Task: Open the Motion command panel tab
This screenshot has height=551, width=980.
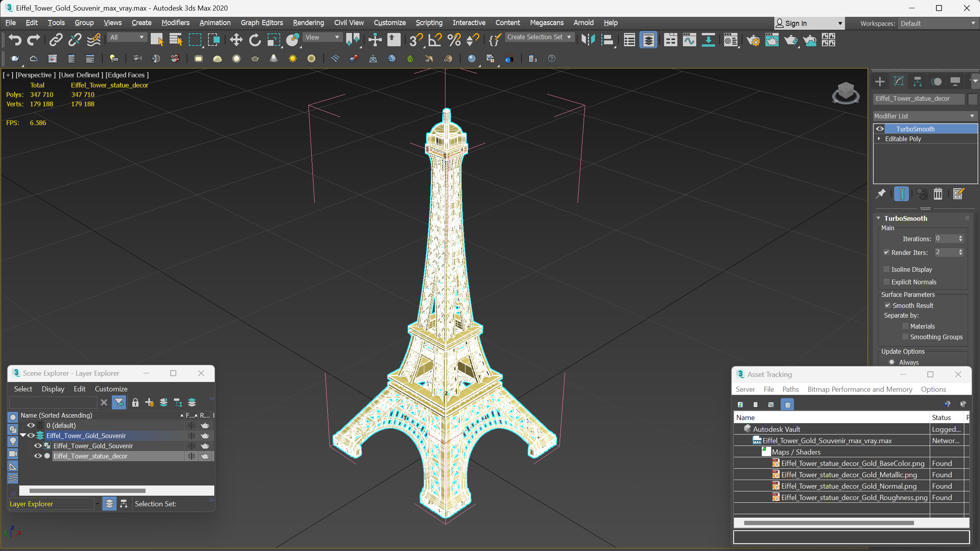Action: tap(936, 82)
